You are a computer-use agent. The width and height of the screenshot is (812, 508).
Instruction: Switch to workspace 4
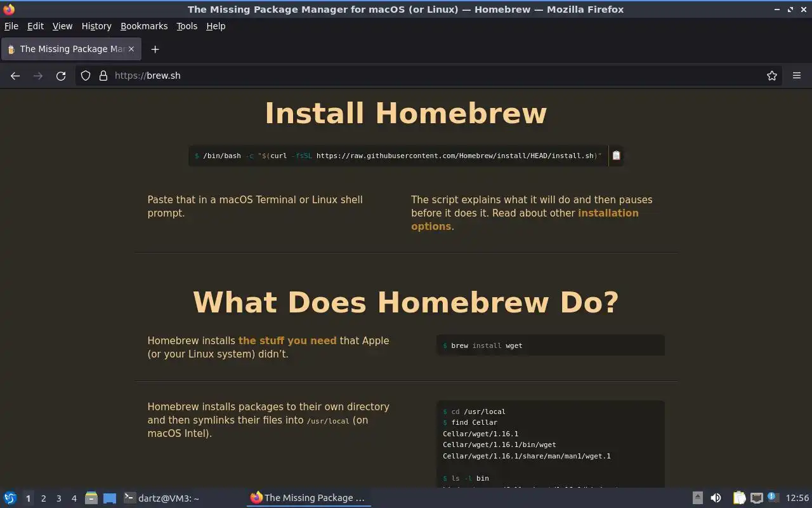74,498
